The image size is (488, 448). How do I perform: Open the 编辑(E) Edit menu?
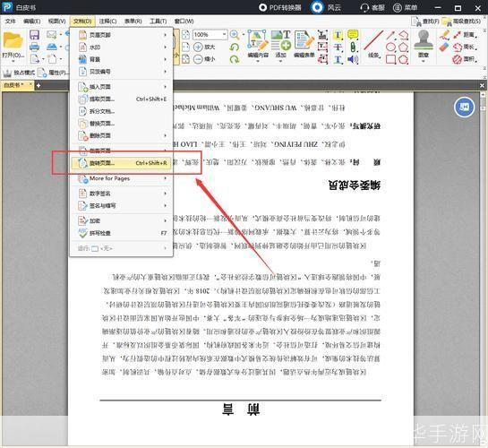(x=31, y=22)
